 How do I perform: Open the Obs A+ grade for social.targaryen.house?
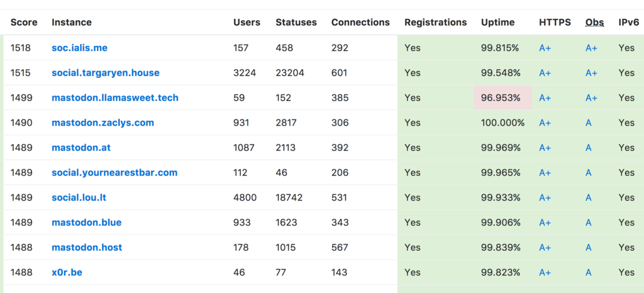click(x=591, y=73)
